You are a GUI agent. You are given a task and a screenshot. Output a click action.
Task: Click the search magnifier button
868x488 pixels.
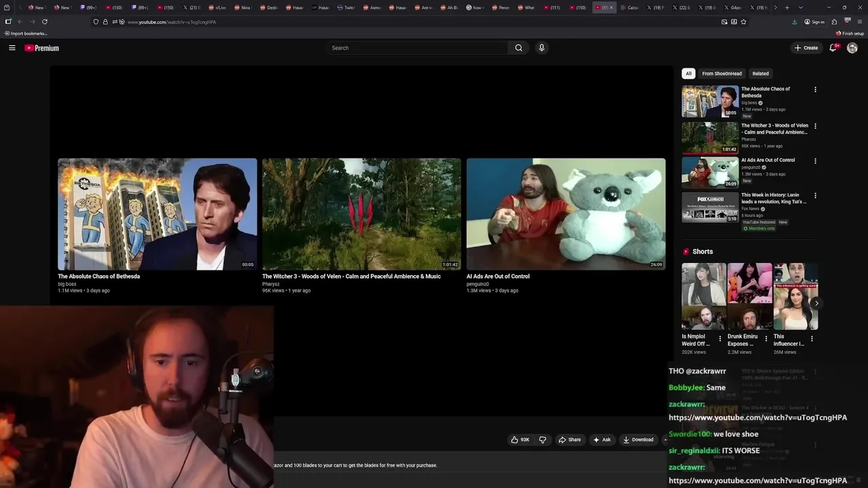(x=519, y=48)
